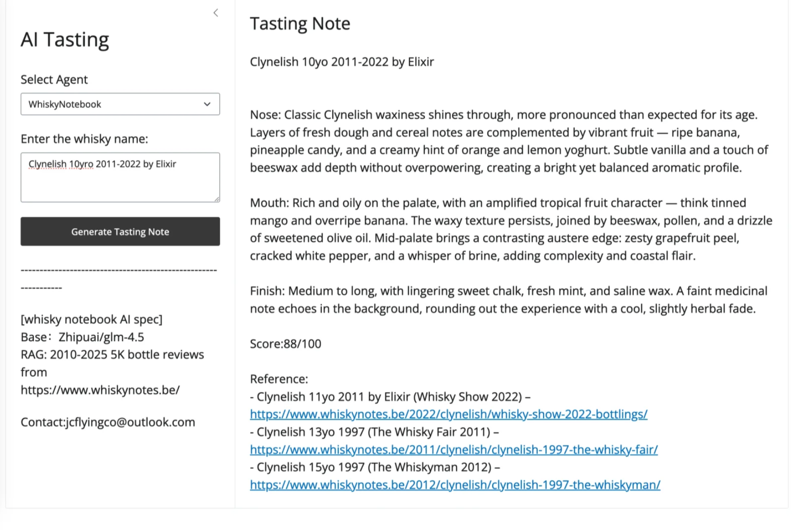792x532 pixels.
Task: Open the clynelish-1997-the-whiskyman link
Action: click(x=455, y=485)
